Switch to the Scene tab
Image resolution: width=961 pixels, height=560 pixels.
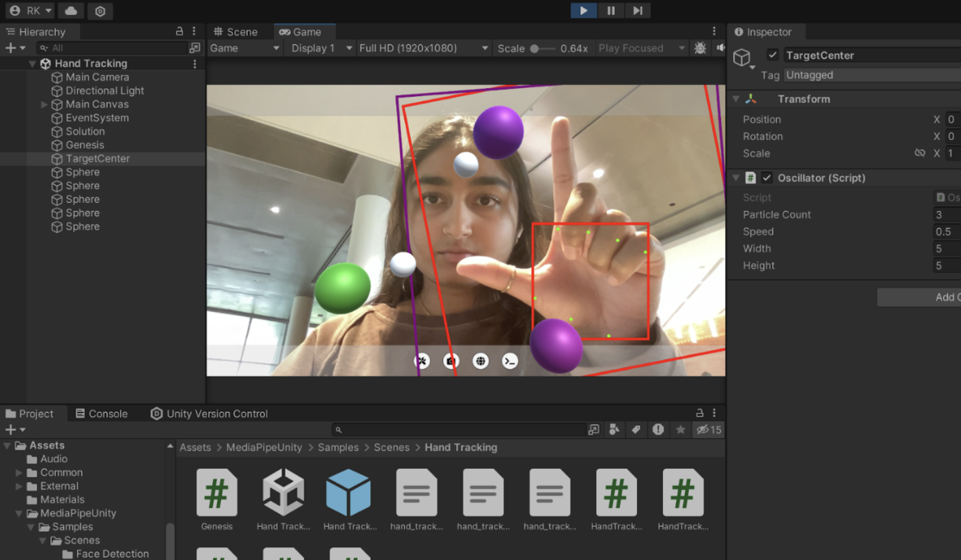(235, 31)
